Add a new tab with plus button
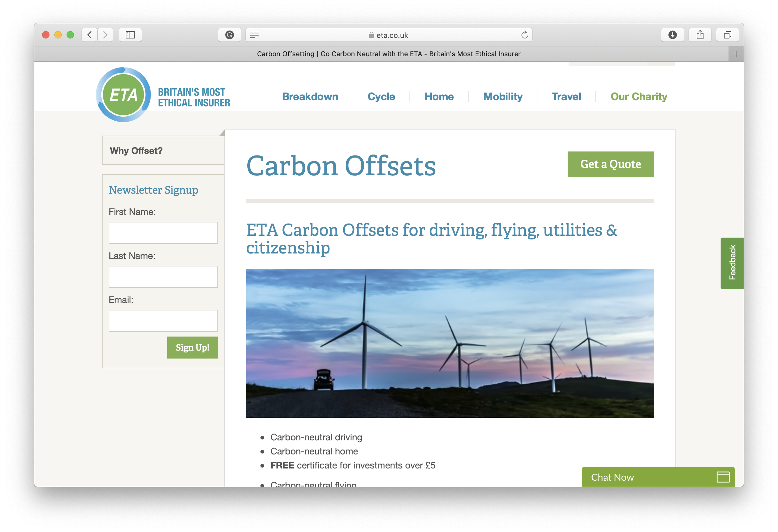778x532 pixels. (736, 54)
